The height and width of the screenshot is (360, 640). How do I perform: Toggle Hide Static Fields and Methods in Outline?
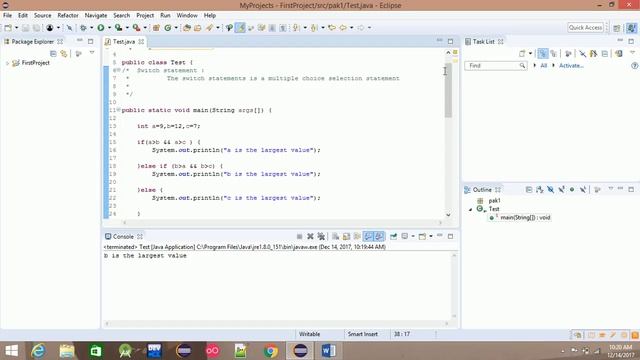[x=562, y=190]
